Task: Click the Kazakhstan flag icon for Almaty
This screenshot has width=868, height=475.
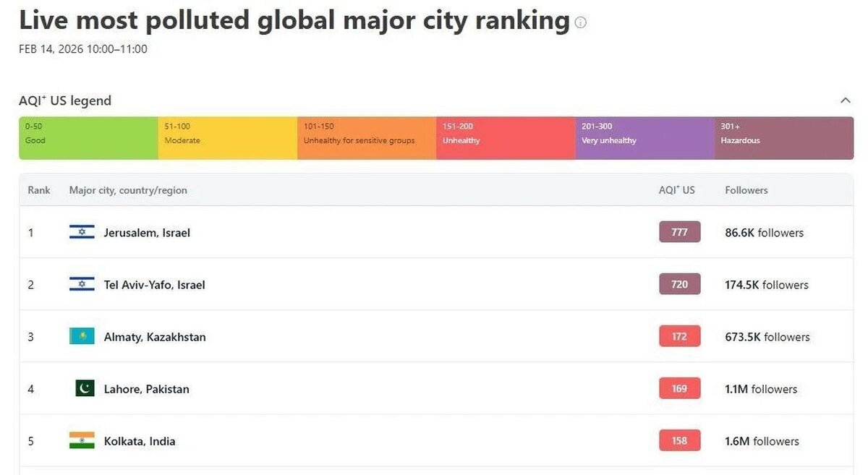Action: pyautogui.click(x=82, y=336)
